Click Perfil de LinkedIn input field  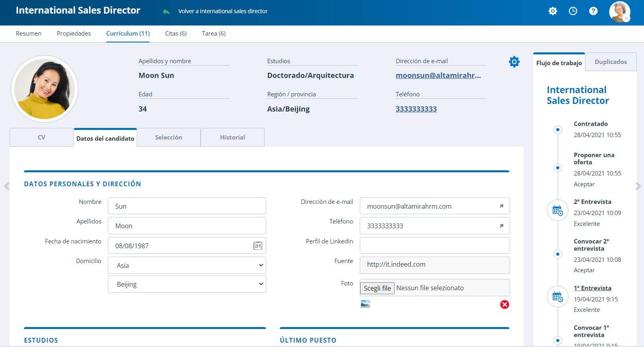pyautogui.click(x=435, y=245)
